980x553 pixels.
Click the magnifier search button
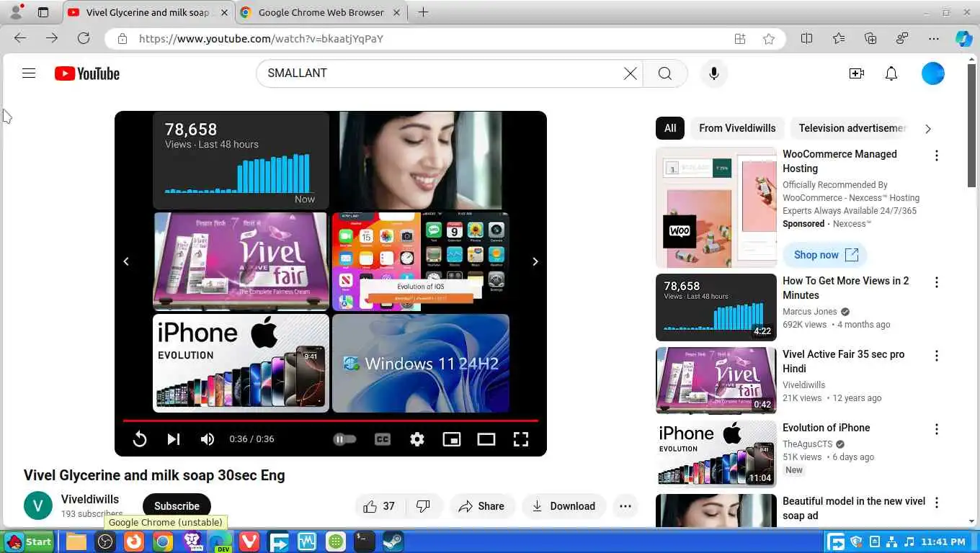coord(665,73)
